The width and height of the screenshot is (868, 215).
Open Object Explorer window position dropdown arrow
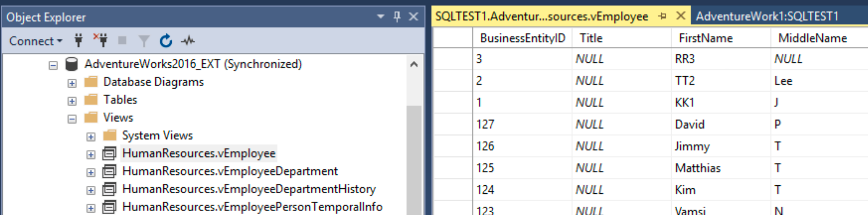point(380,17)
